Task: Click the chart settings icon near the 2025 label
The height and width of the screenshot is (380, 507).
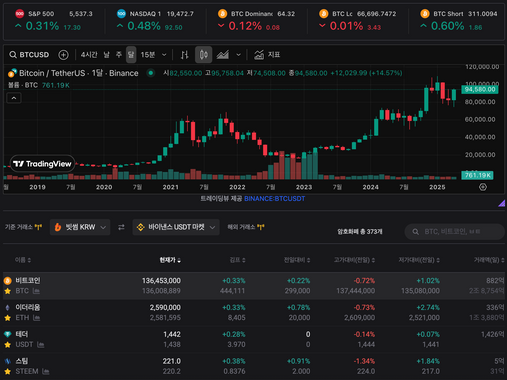Action: (x=483, y=187)
